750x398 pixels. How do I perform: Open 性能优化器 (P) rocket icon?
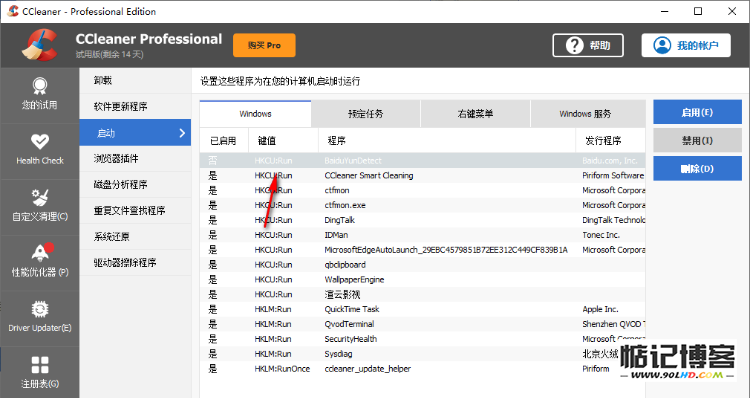point(42,253)
